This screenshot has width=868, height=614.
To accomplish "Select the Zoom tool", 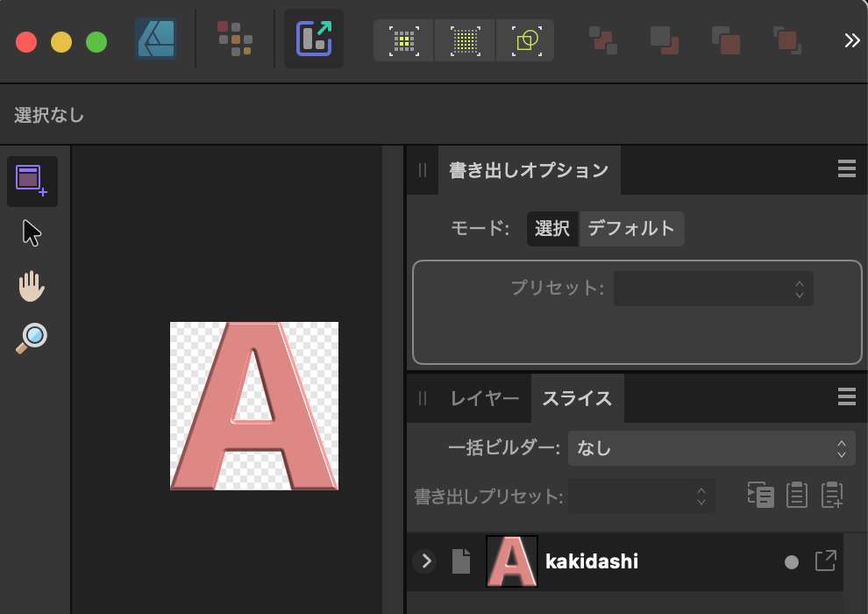I will click(x=32, y=338).
